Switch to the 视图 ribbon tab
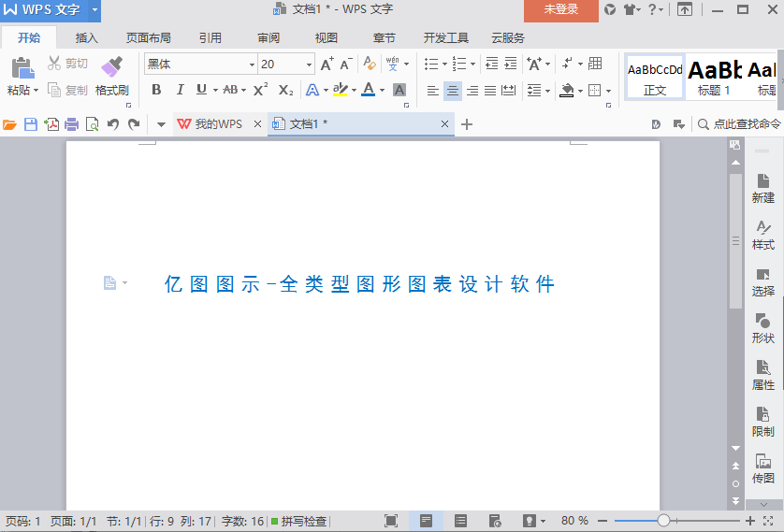Screen dimensions: 784x532 [x=327, y=38]
